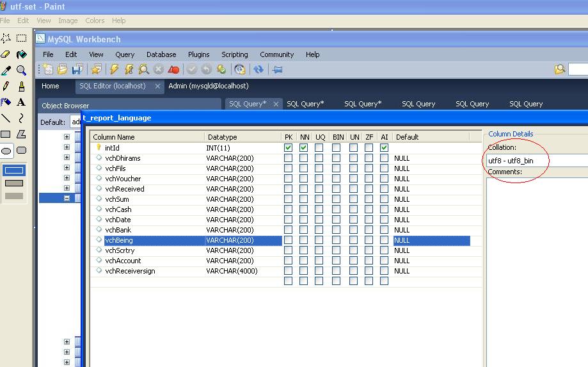588x367 pixels.
Task: Select the Brush tool in Paint
Action: 21,86
